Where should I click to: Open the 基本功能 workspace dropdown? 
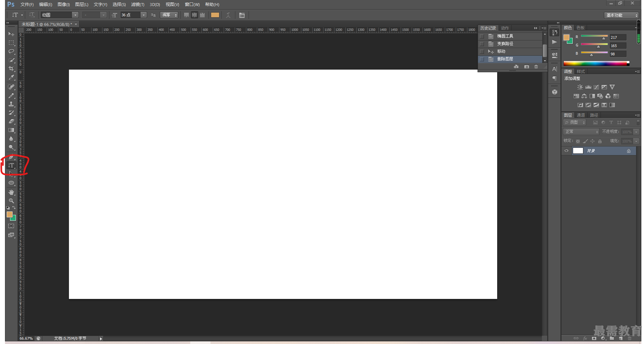click(621, 15)
